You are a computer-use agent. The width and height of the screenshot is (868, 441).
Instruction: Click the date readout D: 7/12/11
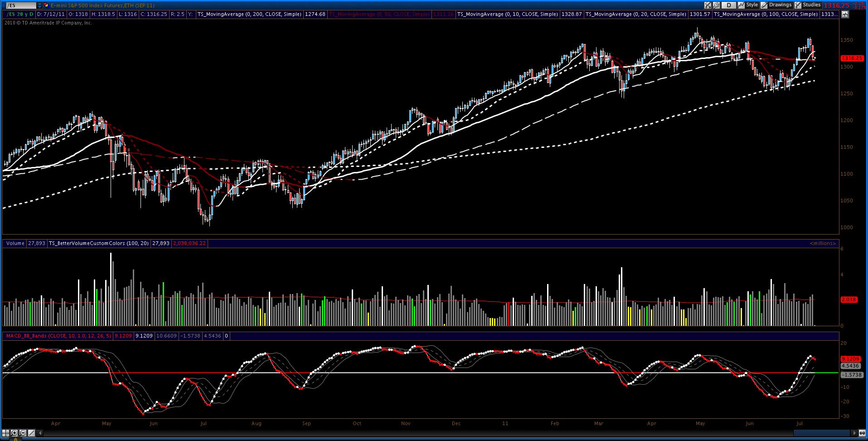50,14
